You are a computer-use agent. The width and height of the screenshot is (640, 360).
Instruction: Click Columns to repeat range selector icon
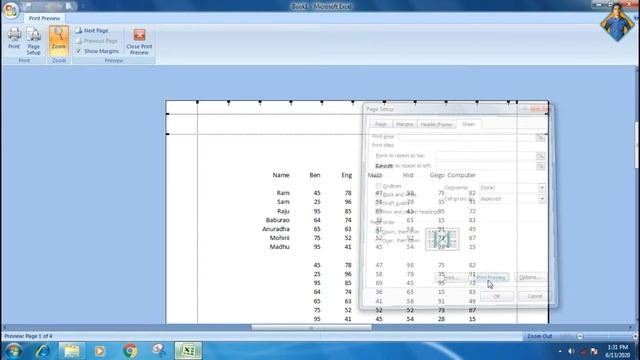point(540,166)
